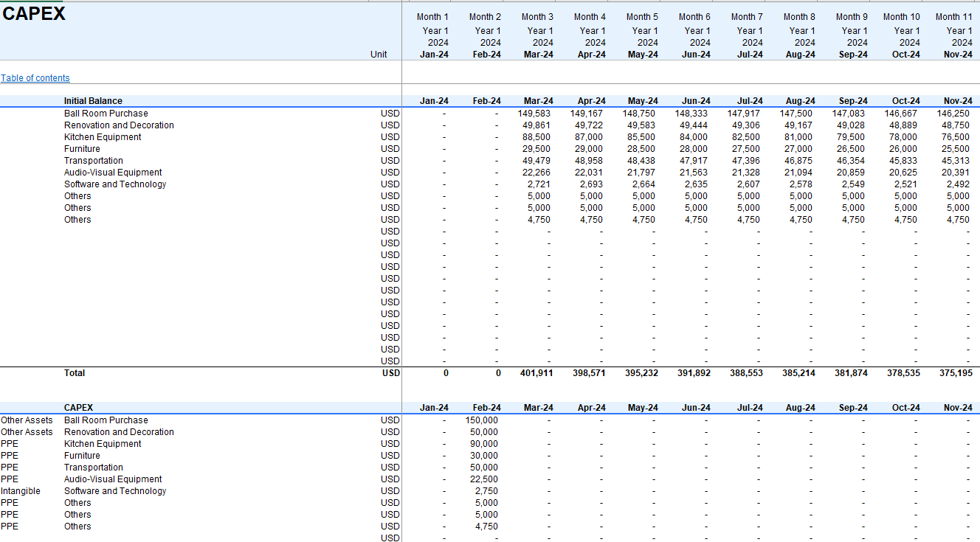Click Audio-Visual Equipment 22,500 CAPEX cell
Image resolution: width=980 pixels, height=542 pixels.
tap(484, 479)
